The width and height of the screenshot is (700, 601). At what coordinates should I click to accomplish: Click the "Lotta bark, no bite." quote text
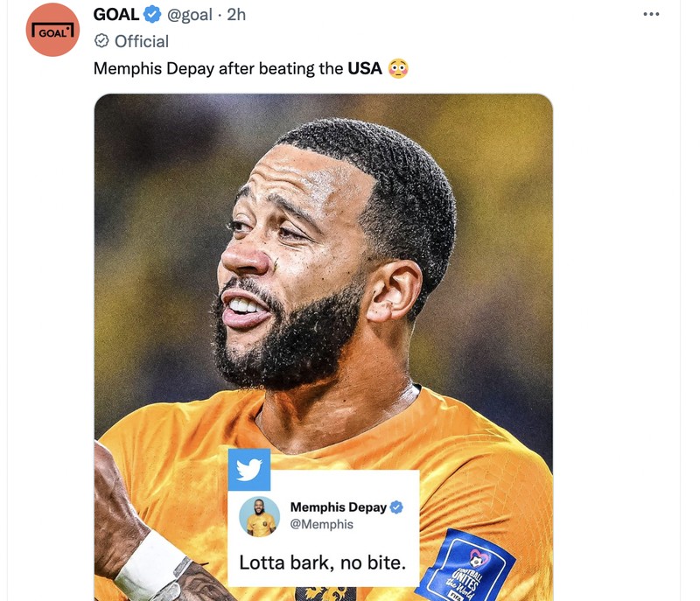323,563
